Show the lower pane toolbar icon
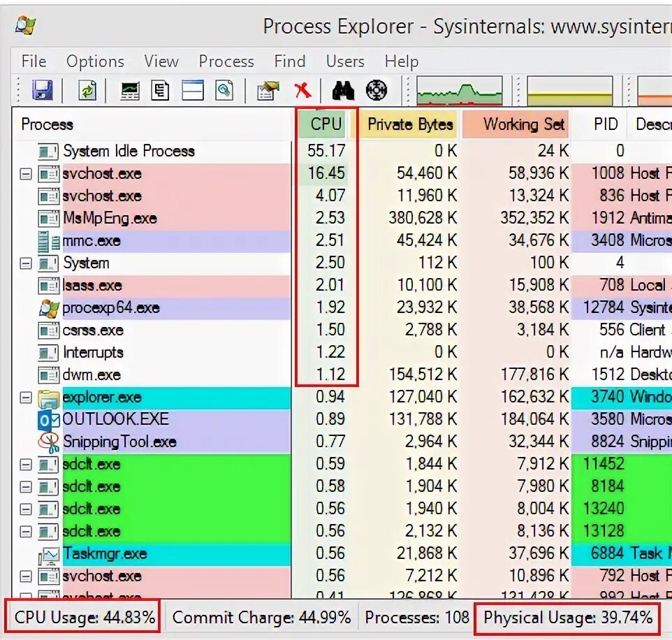The height and width of the screenshot is (640, 672). tap(192, 90)
